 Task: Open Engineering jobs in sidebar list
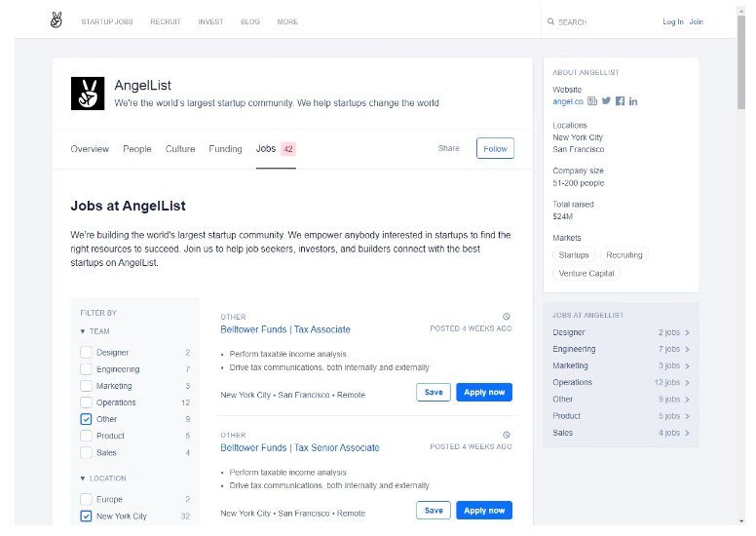tap(621, 349)
